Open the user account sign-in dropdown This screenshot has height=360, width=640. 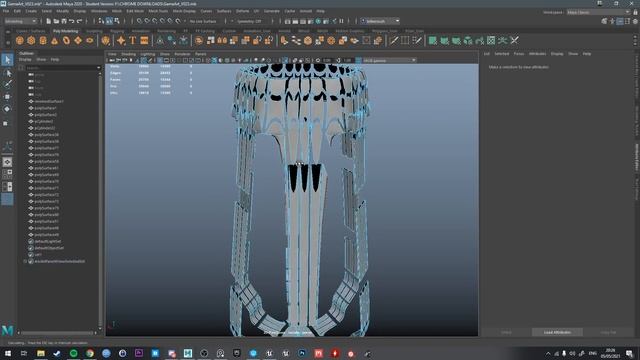point(380,21)
